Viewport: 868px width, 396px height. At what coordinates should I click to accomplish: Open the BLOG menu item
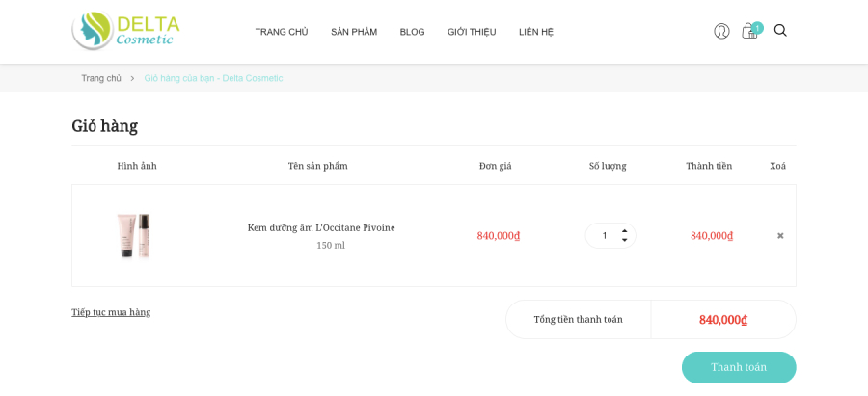(412, 32)
